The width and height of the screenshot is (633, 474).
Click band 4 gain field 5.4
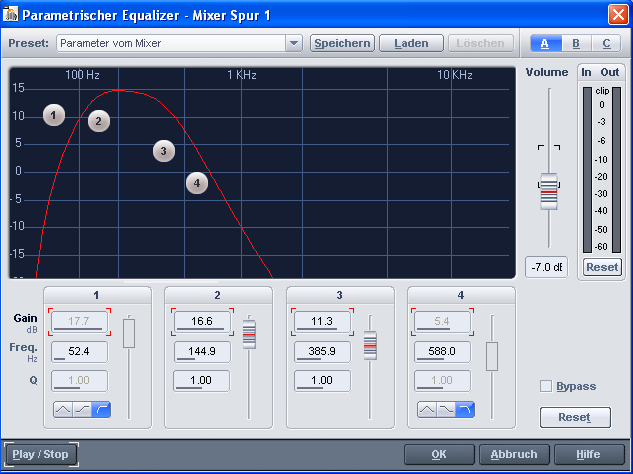442,322
